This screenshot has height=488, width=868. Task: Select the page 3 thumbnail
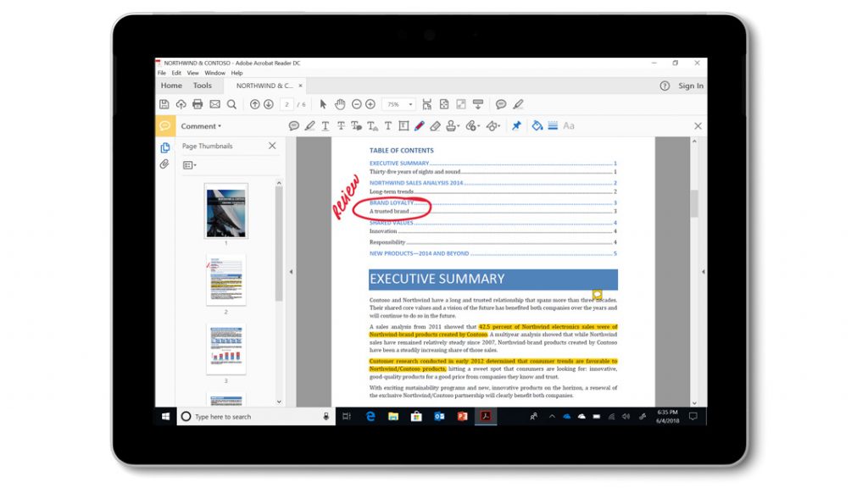(225, 348)
